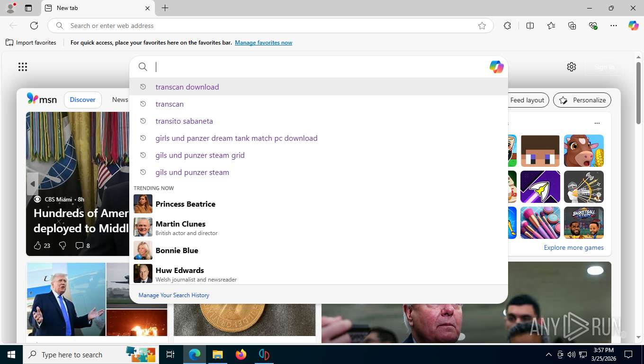Open the cow and corn game thumbnail

tap(584, 151)
